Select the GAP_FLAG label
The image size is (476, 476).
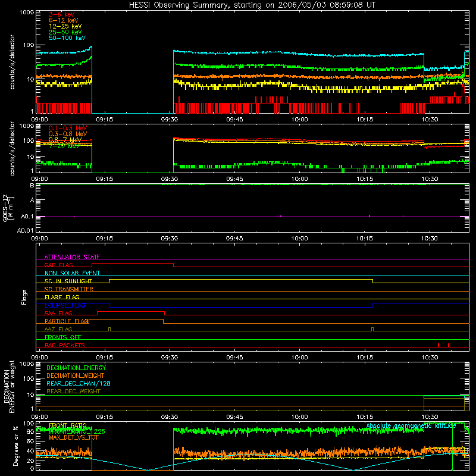(x=58, y=265)
